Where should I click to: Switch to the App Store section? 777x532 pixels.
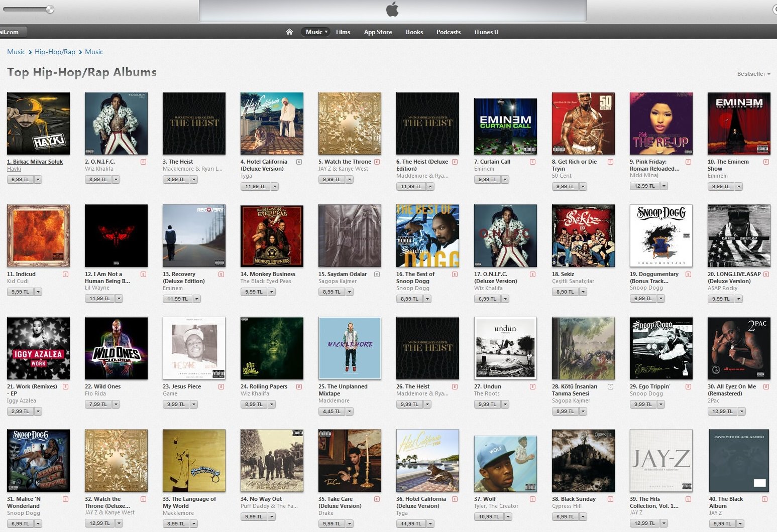pos(378,32)
